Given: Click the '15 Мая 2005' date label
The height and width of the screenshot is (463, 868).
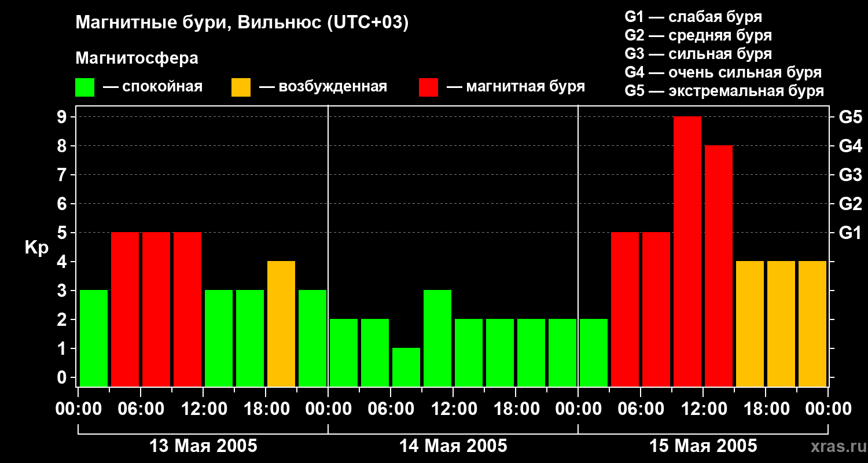Looking at the screenshot, I should [x=703, y=446].
